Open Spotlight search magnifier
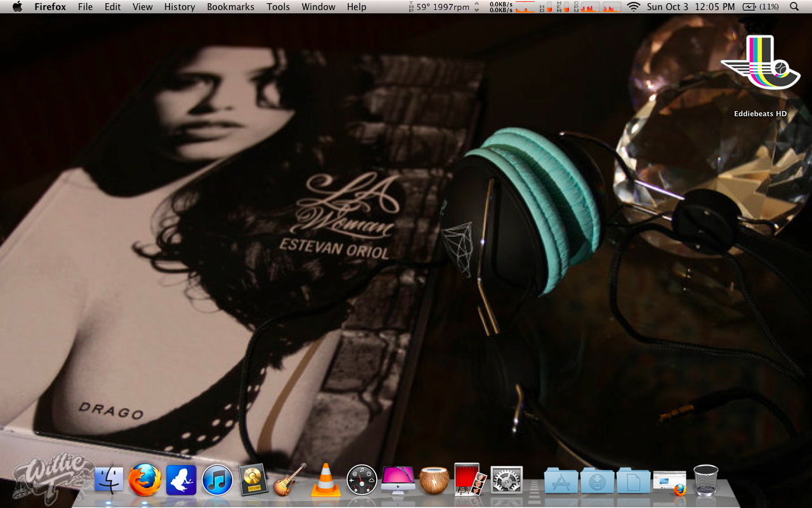This screenshot has width=812, height=508. (794, 7)
